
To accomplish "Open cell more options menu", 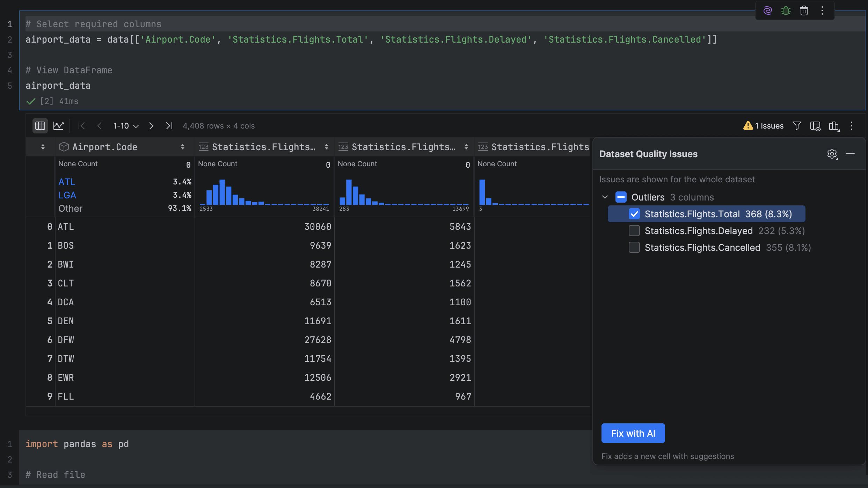I will pyautogui.click(x=822, y=10).
